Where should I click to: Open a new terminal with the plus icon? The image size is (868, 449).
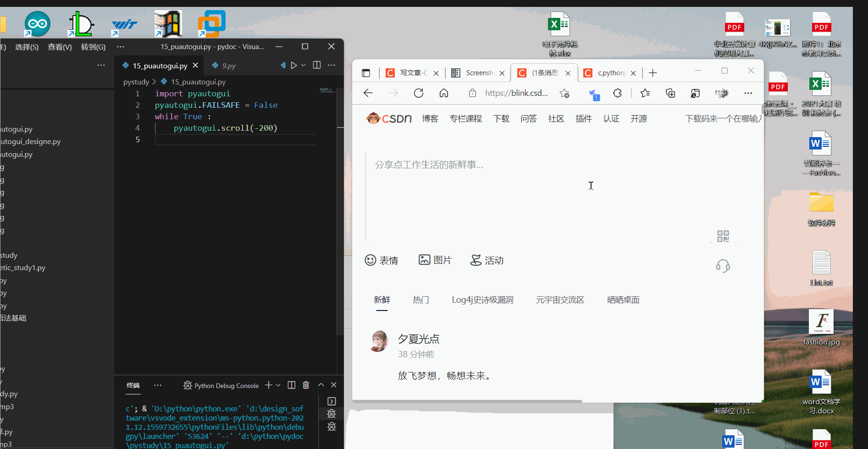point(268,385)
